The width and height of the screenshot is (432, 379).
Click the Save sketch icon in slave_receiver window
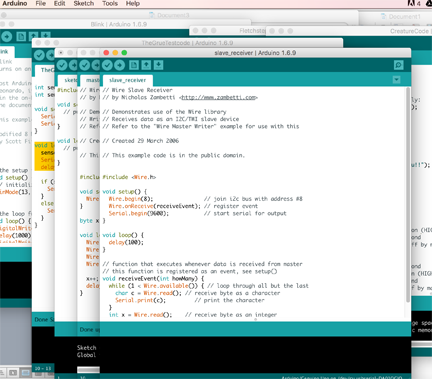click(x=158, y=65)
